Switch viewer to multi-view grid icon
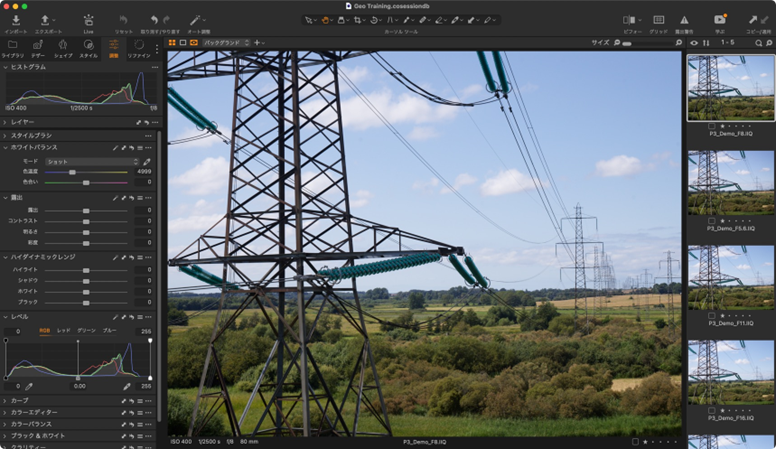 172,43
